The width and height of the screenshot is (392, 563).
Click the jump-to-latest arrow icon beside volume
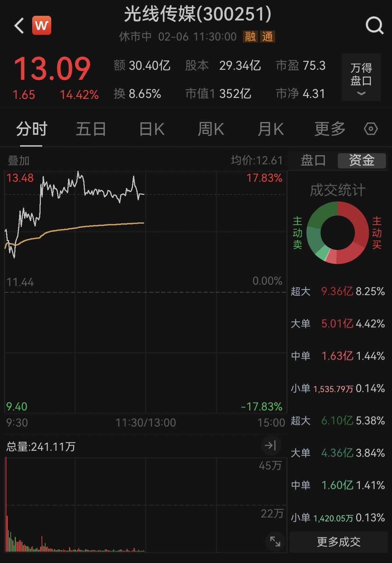(x=270, y=445)
